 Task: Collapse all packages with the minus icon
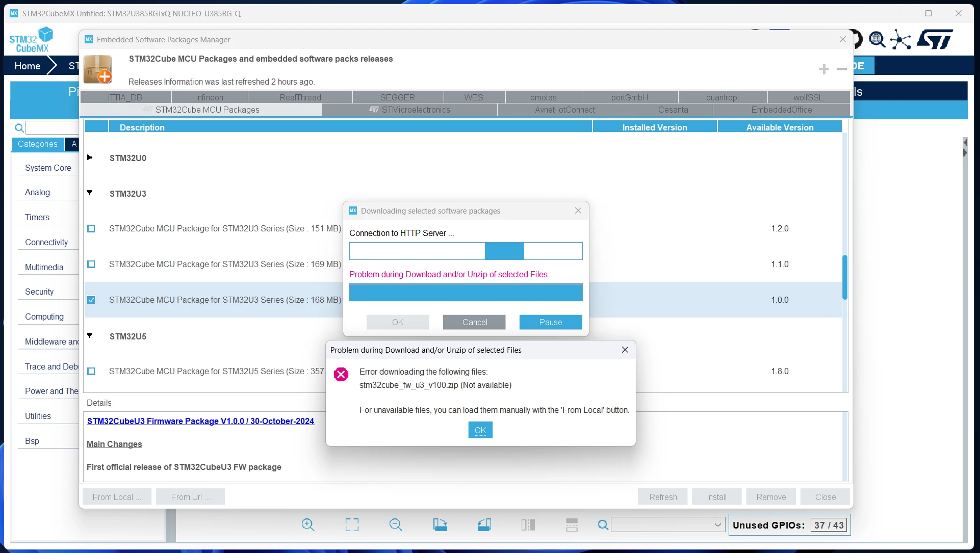(x=842, y=69)
